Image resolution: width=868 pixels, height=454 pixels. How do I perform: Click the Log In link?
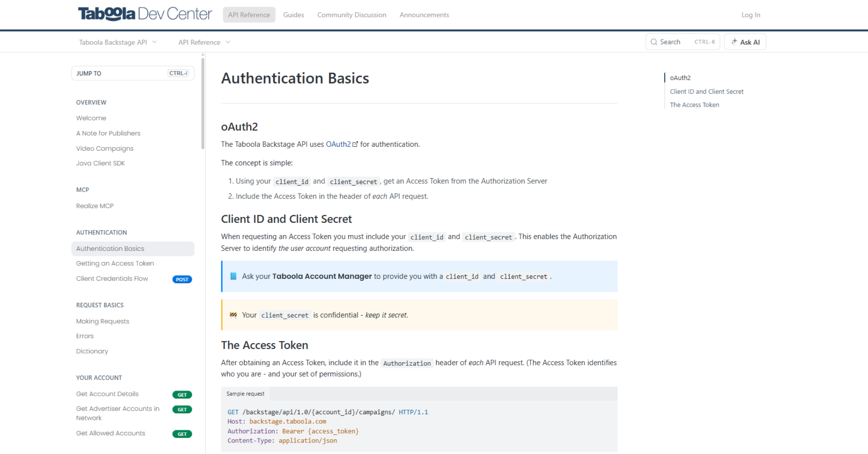(751, 15)
